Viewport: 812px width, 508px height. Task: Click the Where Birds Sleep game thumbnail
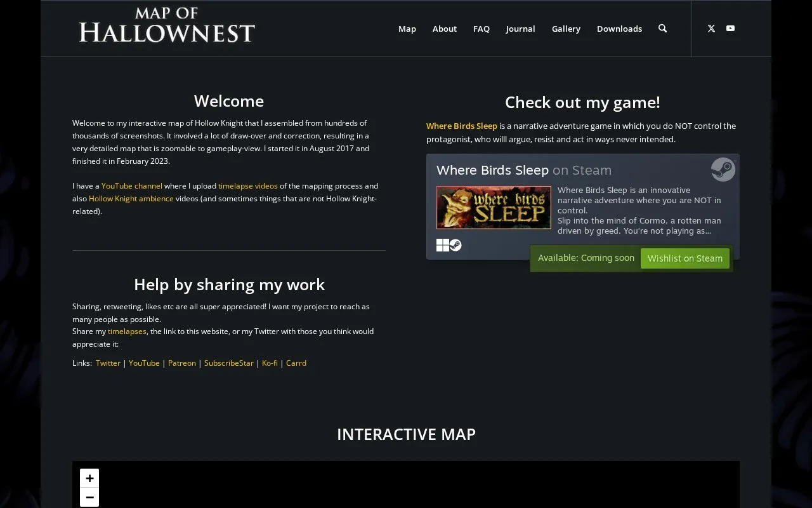pos(494,208)
